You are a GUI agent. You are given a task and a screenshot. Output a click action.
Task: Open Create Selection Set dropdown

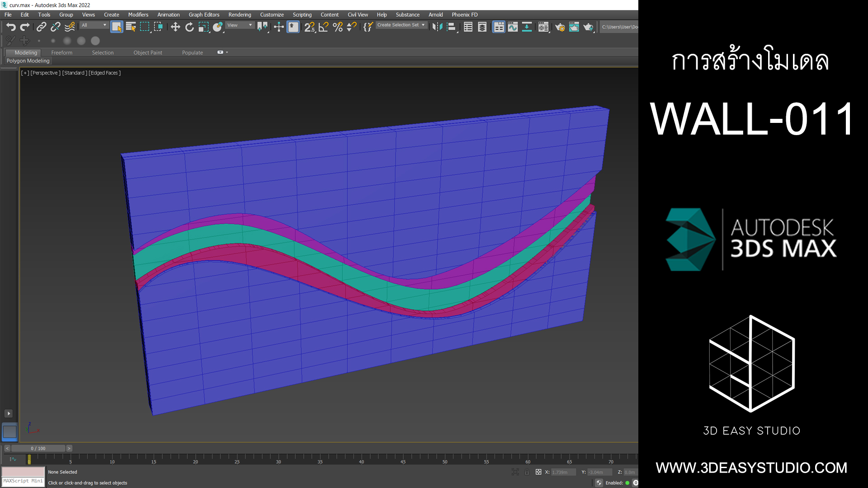coord(401,25)
